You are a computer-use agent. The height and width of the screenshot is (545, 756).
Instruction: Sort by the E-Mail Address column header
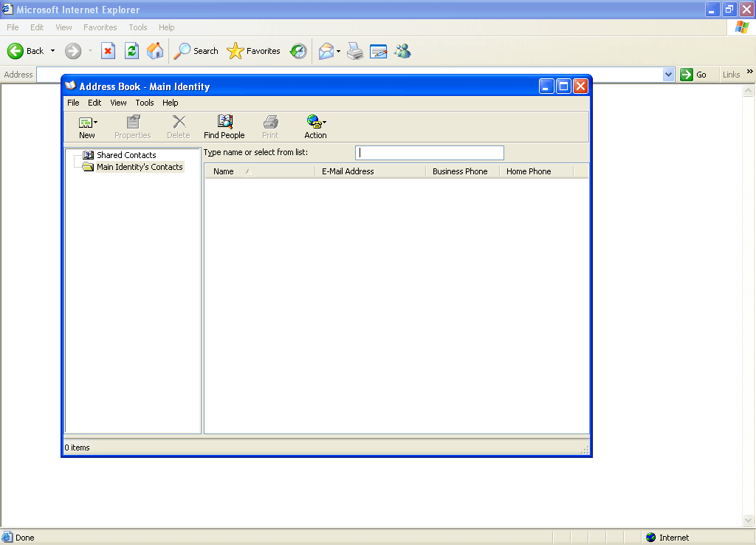point(371,171)
